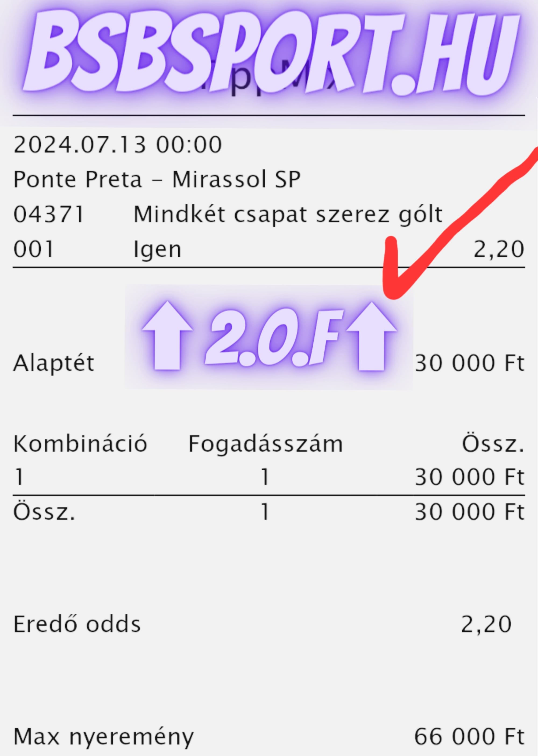The image size is (538, 756).
Task: Click the left upward arrow icon
Action: [x=167, y=335]
